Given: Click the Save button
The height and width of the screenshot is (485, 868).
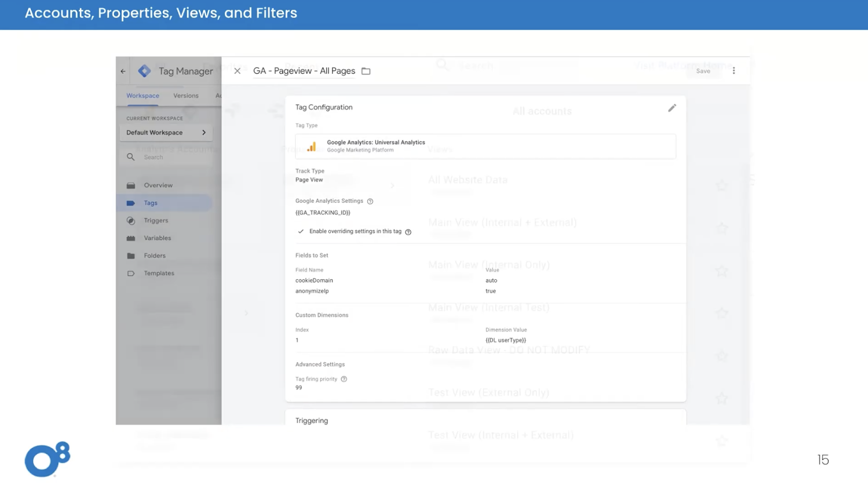Looking at the screenshot, I should coord(703,71).
